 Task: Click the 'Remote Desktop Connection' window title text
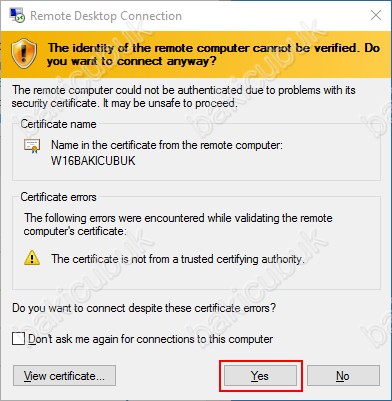click(106, 16)
